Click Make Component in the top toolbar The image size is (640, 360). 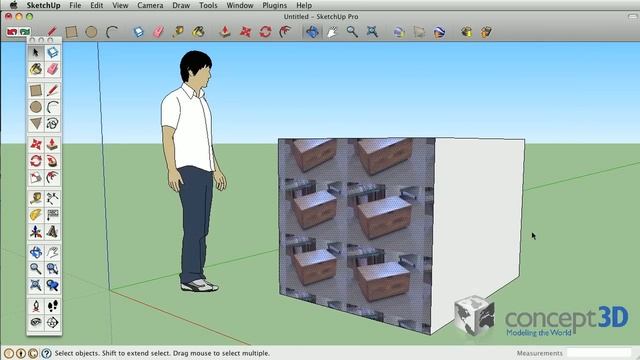coord(139,32)
